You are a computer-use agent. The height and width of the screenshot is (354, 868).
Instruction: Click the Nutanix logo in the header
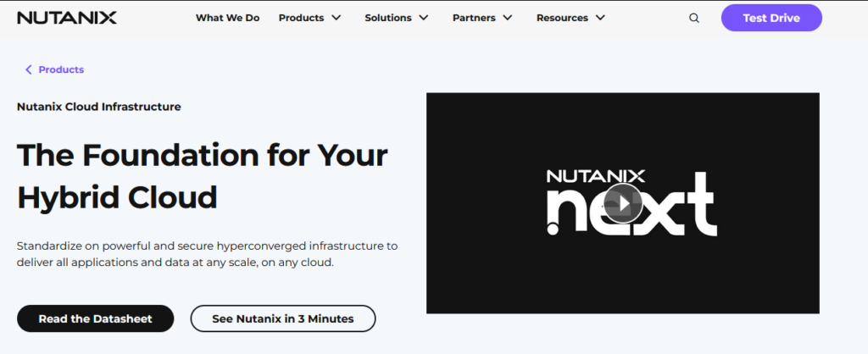(67, 18)
